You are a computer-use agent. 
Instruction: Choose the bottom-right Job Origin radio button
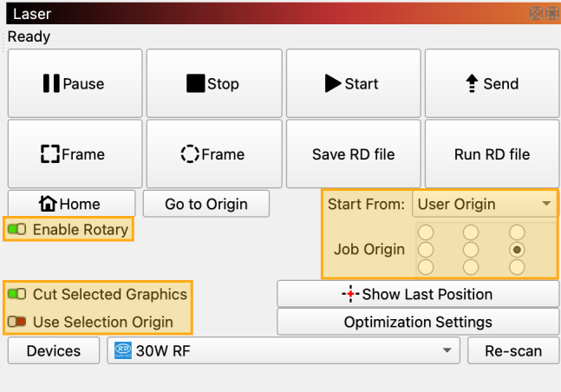(x=518, y=267)
